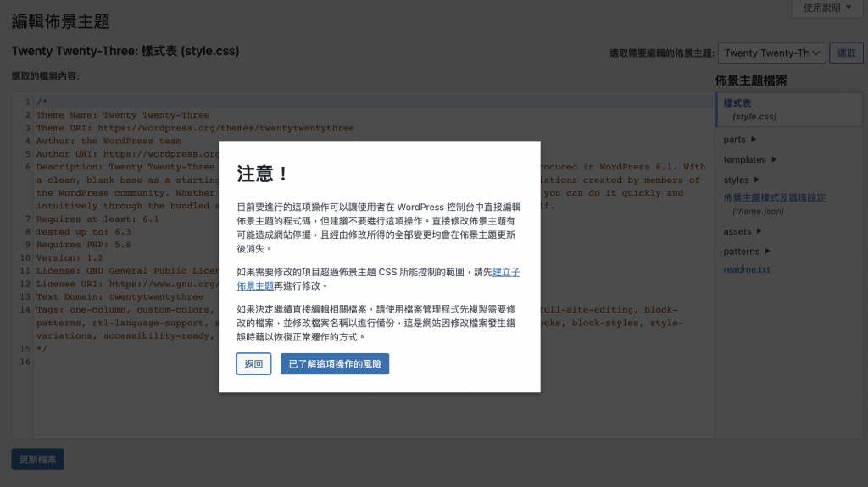
Task: Open the Twenty Twenty-Th theme select box
Action: (x=771, y=53)
